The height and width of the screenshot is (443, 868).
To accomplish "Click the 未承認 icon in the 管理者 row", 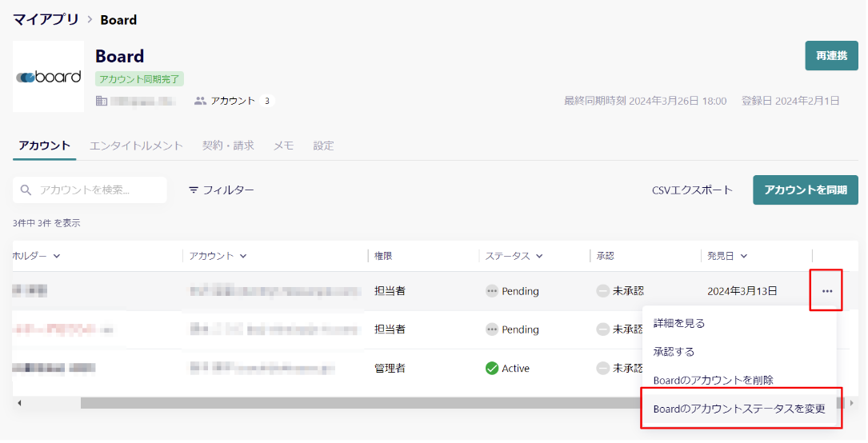I will pos(603,369).
